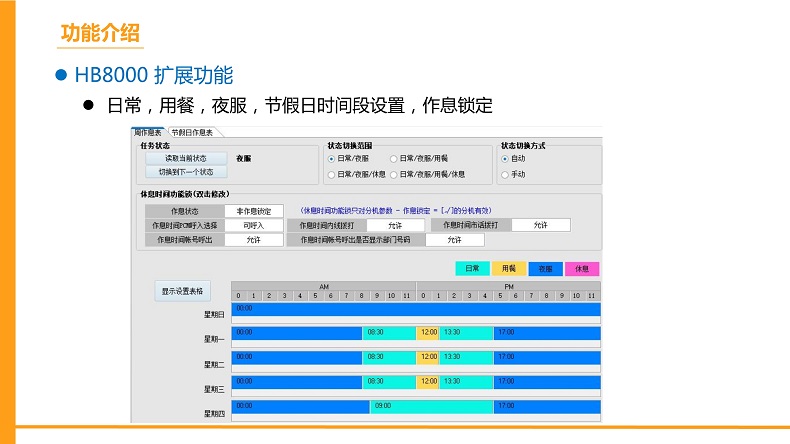This screenshot has width=790, height=444.
Task: Click the 星期四 09:00 cyan segment
Action: [x=431, y=407]
